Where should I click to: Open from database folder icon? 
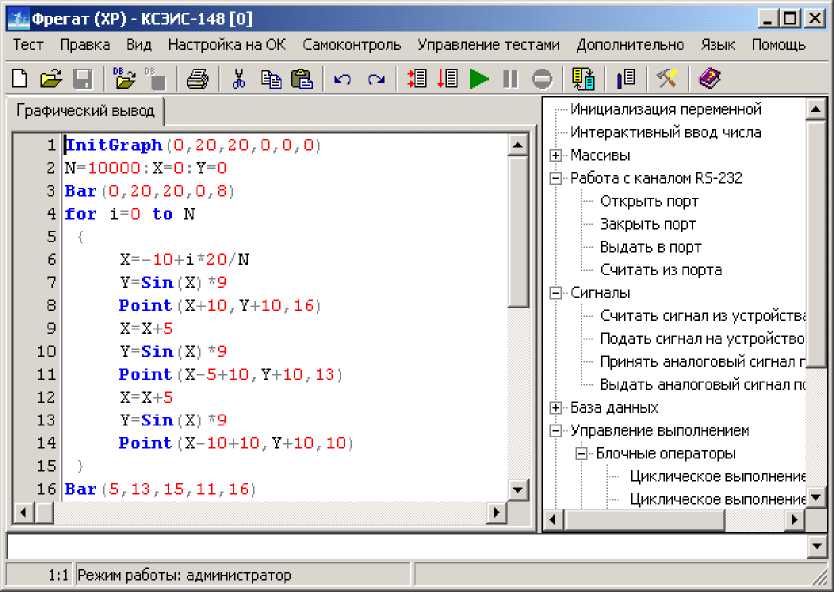124,79
